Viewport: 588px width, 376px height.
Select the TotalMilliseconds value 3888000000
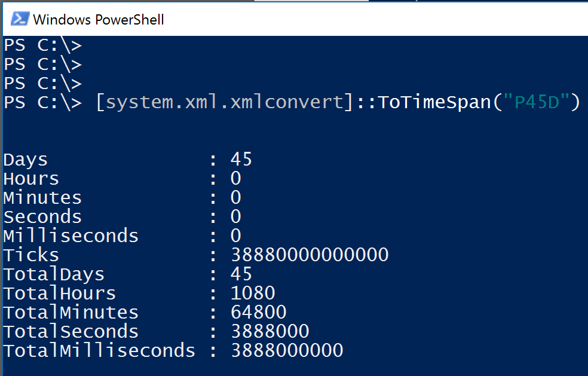click(x=287, y=351)
